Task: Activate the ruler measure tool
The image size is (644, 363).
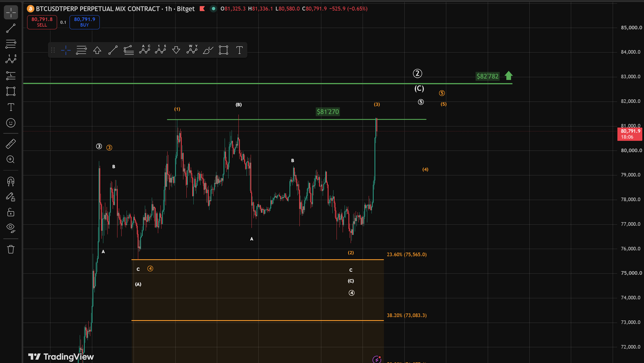Action: [x=10, y=143]
